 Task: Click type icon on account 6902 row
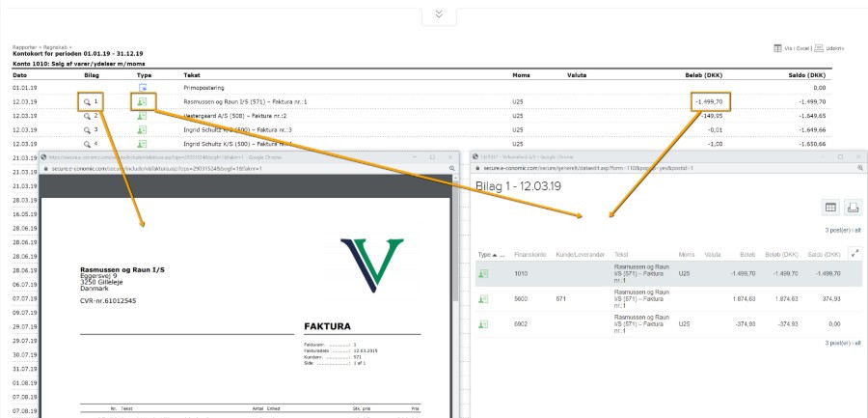(483, 324)
